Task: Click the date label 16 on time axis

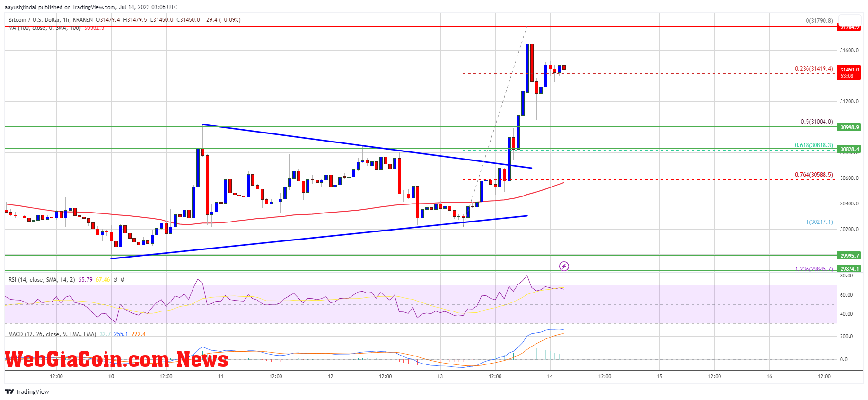Action: [769, 376]
